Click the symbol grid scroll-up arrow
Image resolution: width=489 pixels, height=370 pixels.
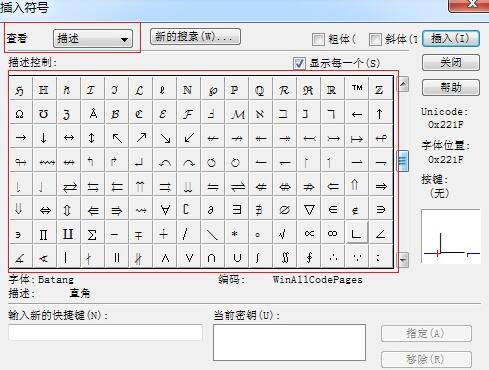(403, 84)
